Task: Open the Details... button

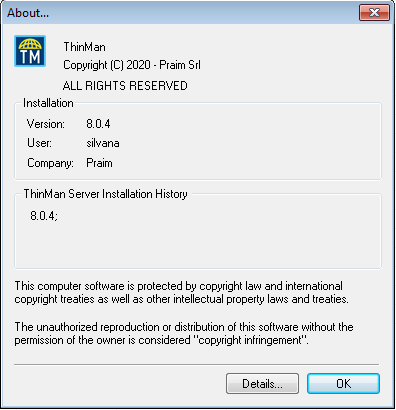Action: point(262,383)
